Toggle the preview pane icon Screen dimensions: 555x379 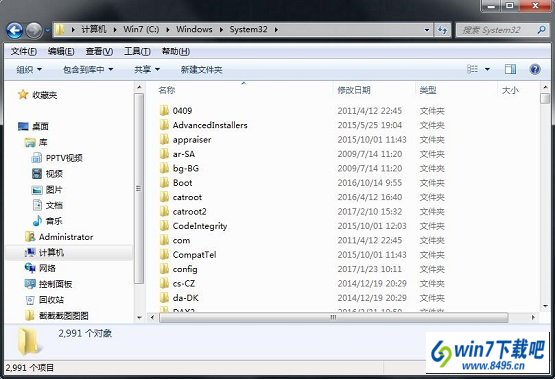click(x=510, y=69)
